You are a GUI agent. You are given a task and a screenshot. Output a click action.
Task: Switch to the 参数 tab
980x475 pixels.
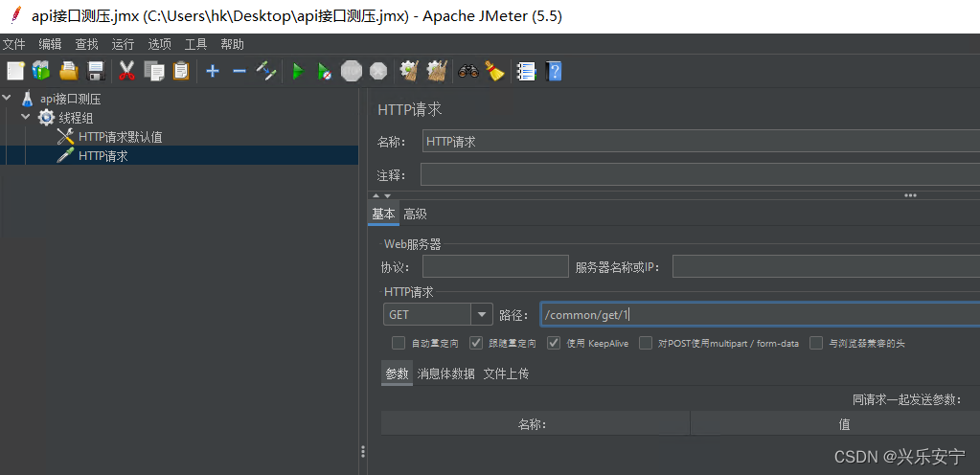pos(397,373)
